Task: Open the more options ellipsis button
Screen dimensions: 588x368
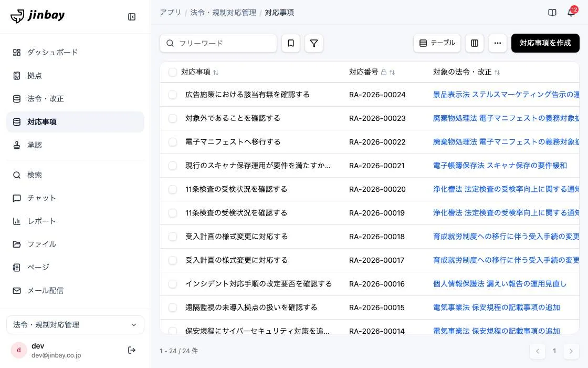Action: (x=498, y=43)
